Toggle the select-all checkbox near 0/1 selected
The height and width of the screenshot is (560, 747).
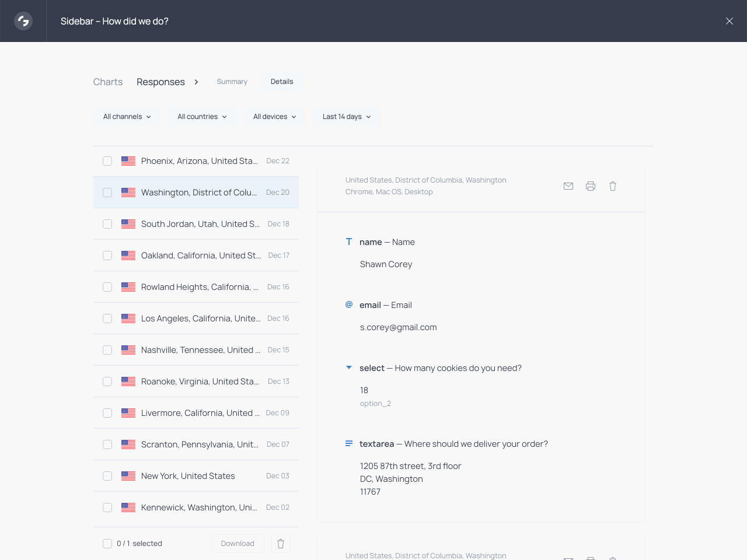point(107,543)
